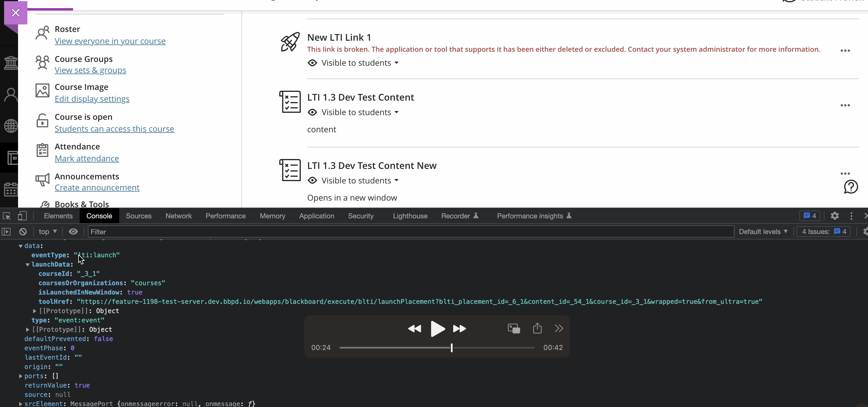Fast-forward the video in overlay player

460,329
